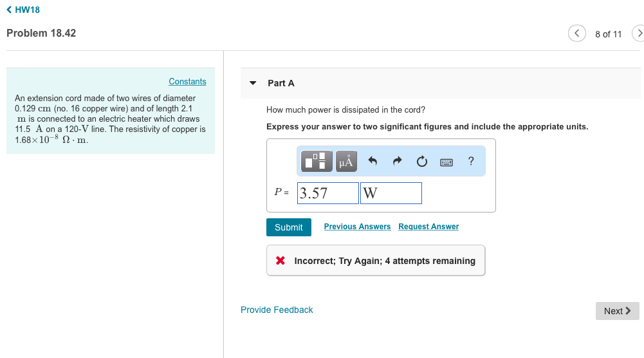Reset the answer with the circular arrow
This screenshot has height=358, width=644.
421,162
